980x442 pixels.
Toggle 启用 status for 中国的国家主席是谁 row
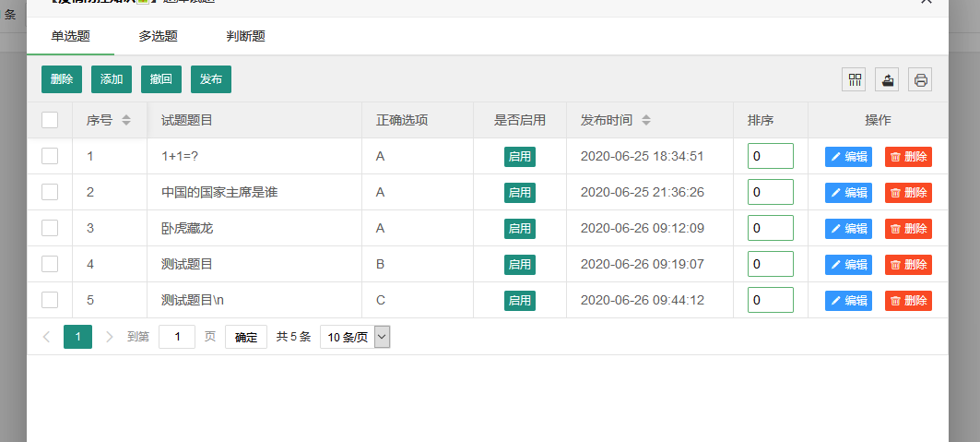click(520, 193)
